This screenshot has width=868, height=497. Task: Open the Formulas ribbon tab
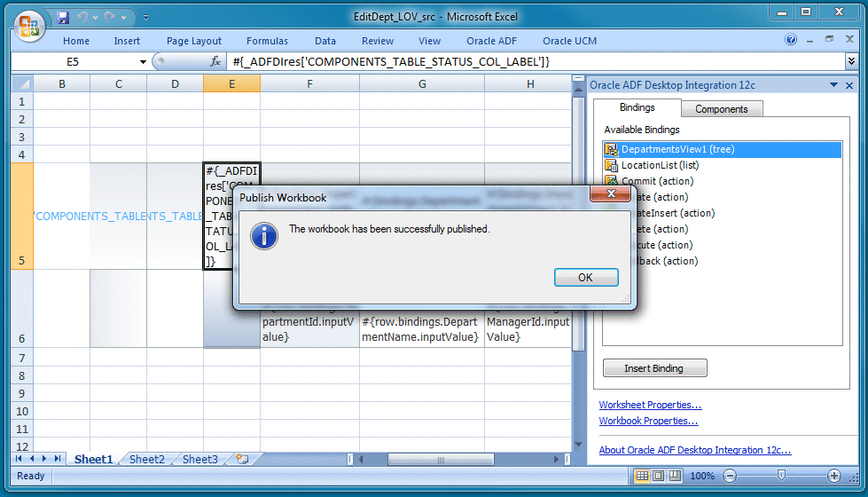pos(268,41)
